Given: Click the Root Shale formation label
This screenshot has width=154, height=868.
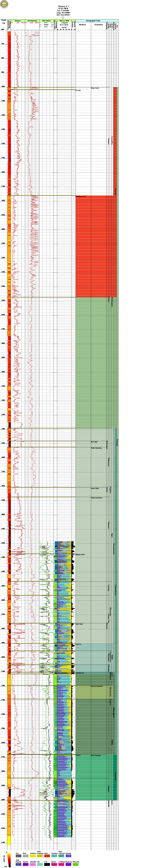Looking at the screenshot, I should (94, 442).
